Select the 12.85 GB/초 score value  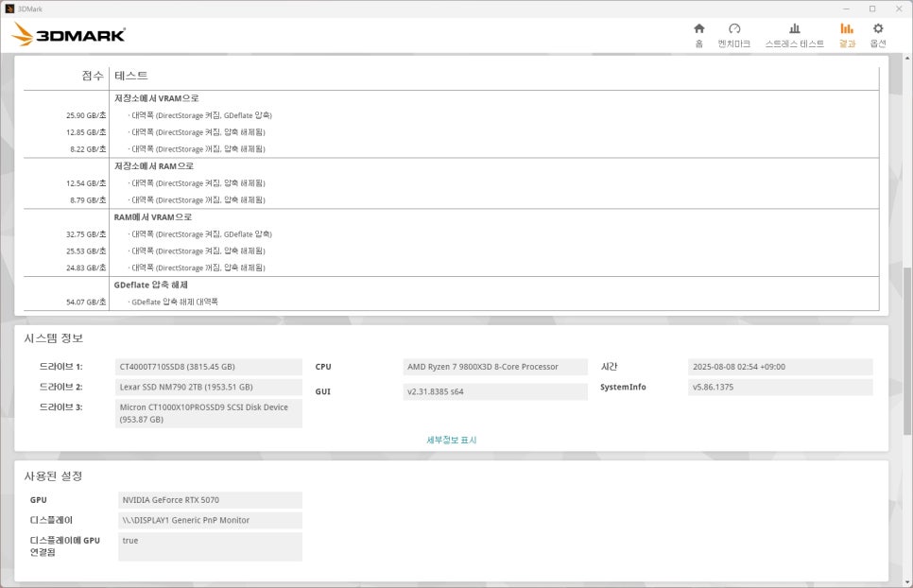[x=86, y=132]
